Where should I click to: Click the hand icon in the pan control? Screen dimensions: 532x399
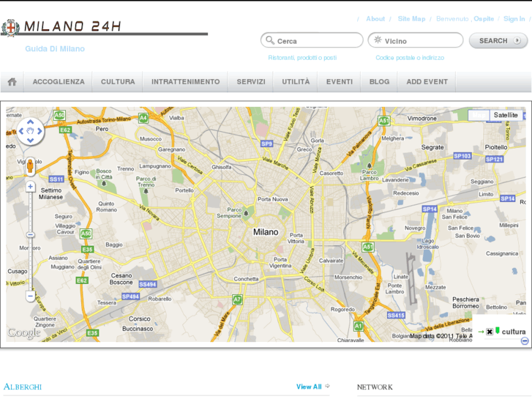31,131
